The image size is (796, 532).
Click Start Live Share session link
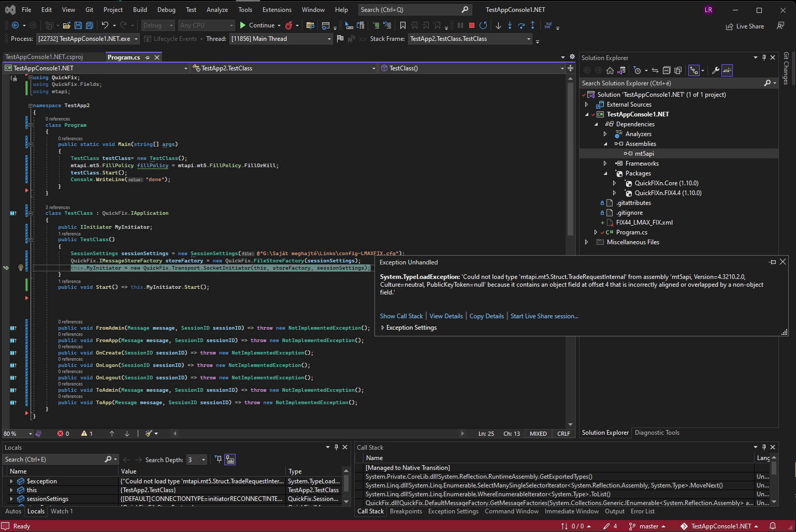click(544, 316)
